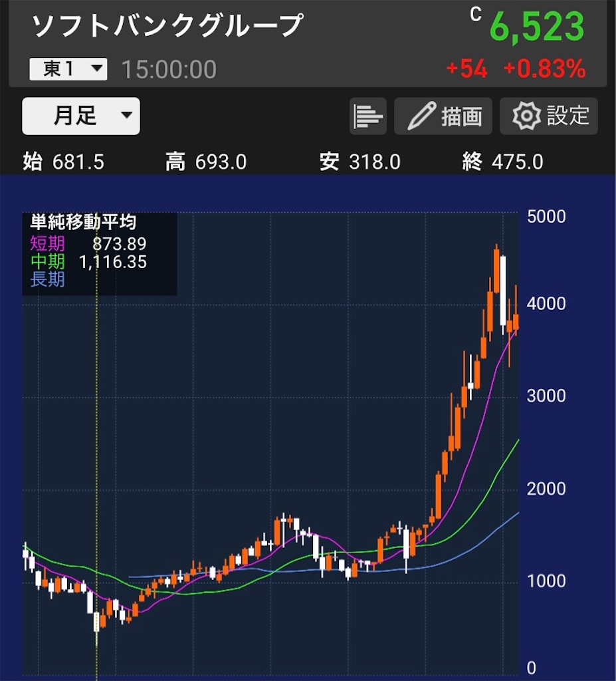Click the high value 693.0
This screenshot has width=616, height=681.
(x=221, y=162)
